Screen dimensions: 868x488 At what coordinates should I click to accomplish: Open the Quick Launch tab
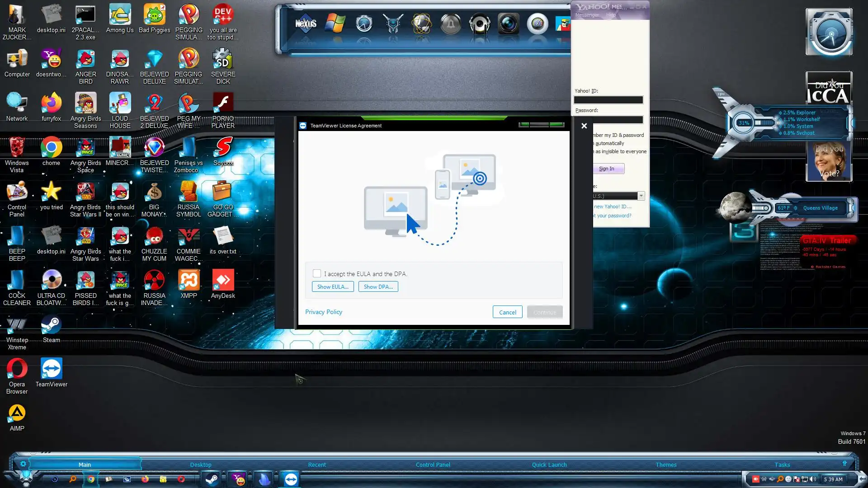coord(549,465)
